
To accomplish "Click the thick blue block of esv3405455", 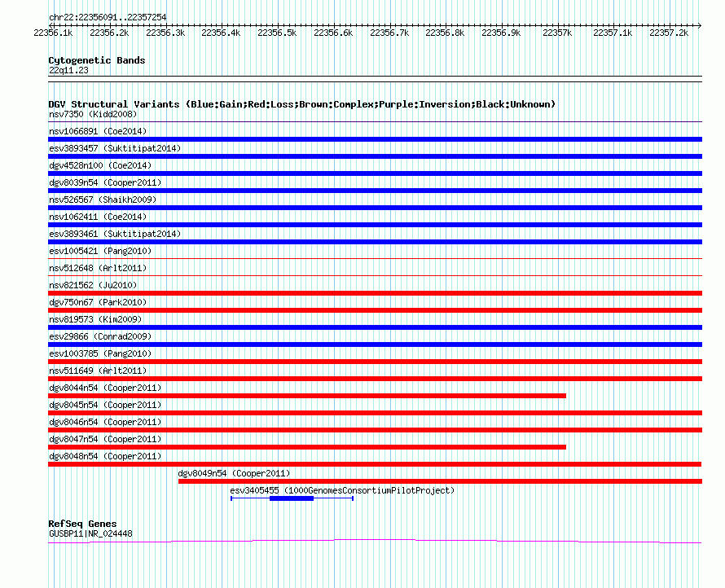I will 292,498.
